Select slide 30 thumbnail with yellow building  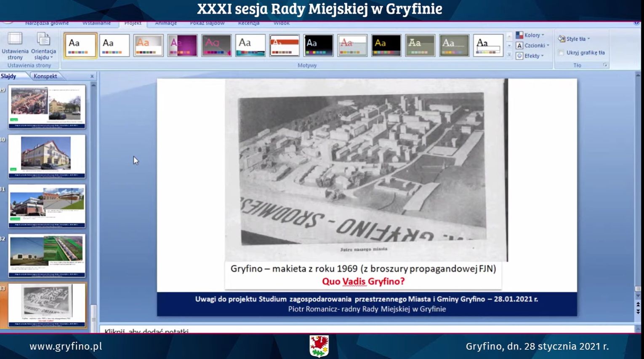pyautogui.click(x=47, y=156)
